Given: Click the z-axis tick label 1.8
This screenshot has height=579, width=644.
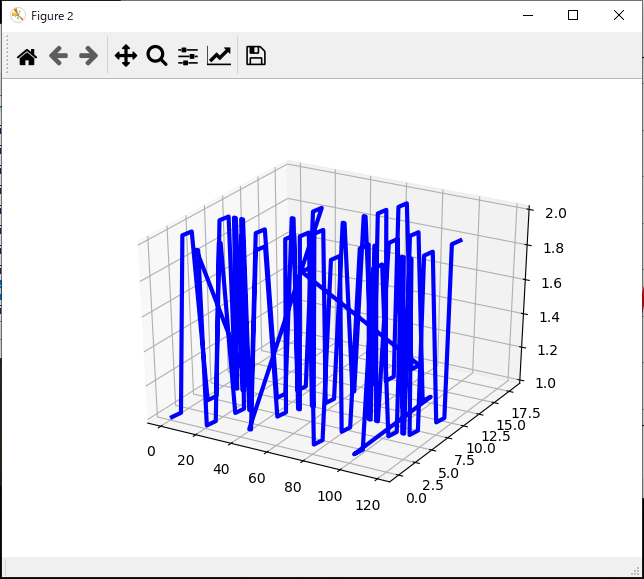Looking at the screenshot, I should coord(553,248).
